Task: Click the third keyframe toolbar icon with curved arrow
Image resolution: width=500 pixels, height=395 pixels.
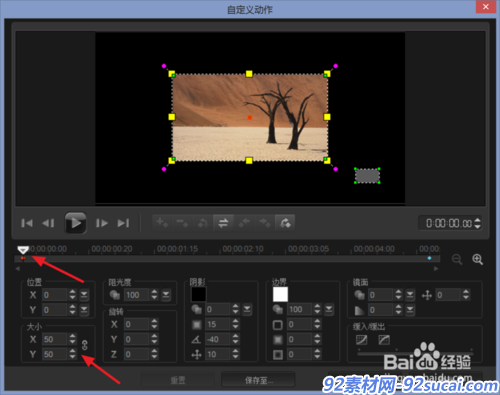Action: (203, 223)
